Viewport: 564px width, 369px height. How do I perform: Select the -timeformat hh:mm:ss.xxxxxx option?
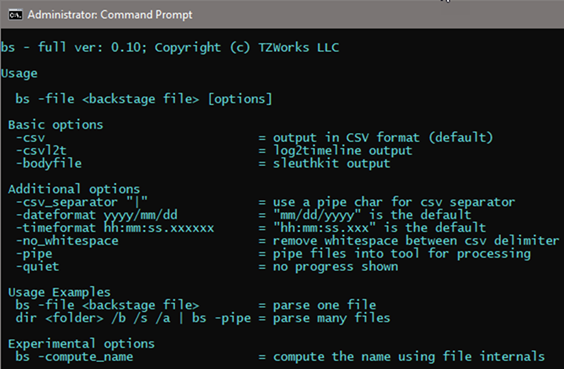tap(115, 228)
